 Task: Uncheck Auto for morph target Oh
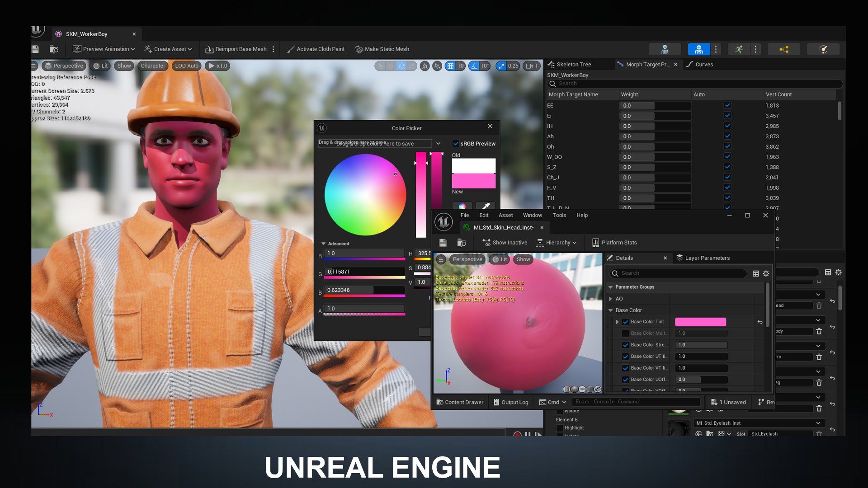tap(727, 146)
